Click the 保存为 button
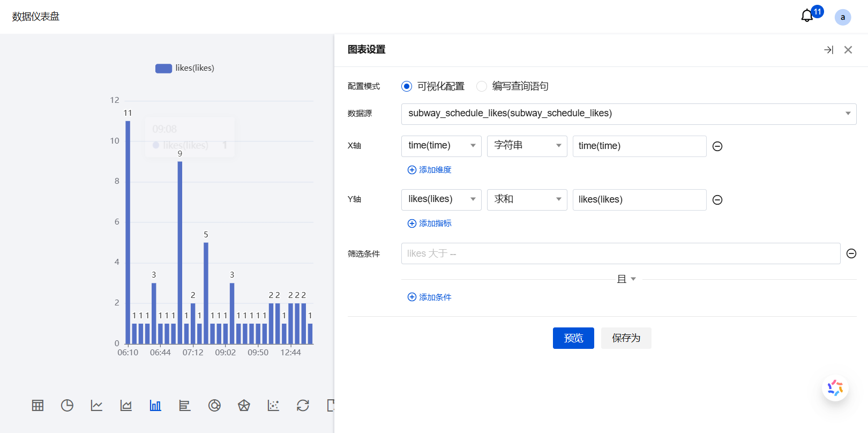The width and height of the screenshot is (868, 433). pos(626,338)
